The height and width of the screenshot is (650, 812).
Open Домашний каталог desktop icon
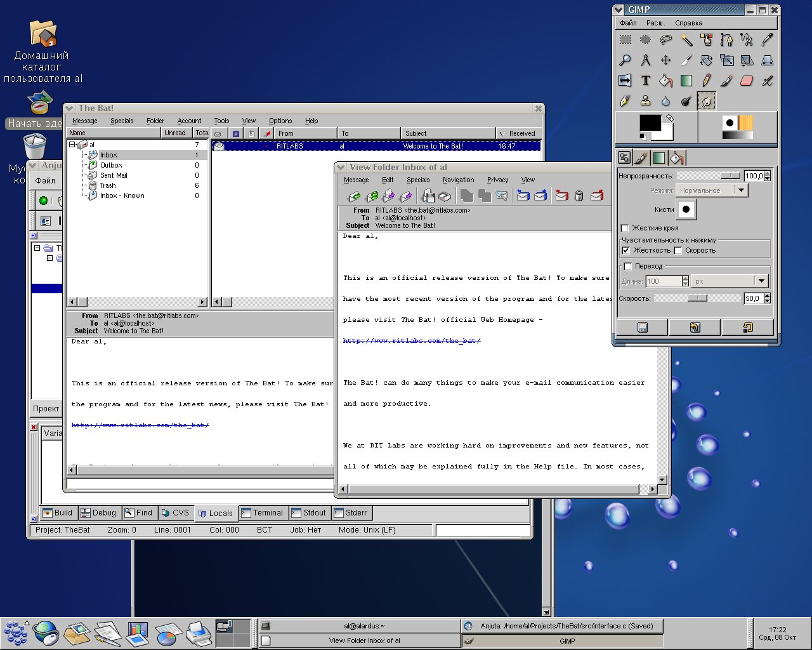(x=43, y=51)
